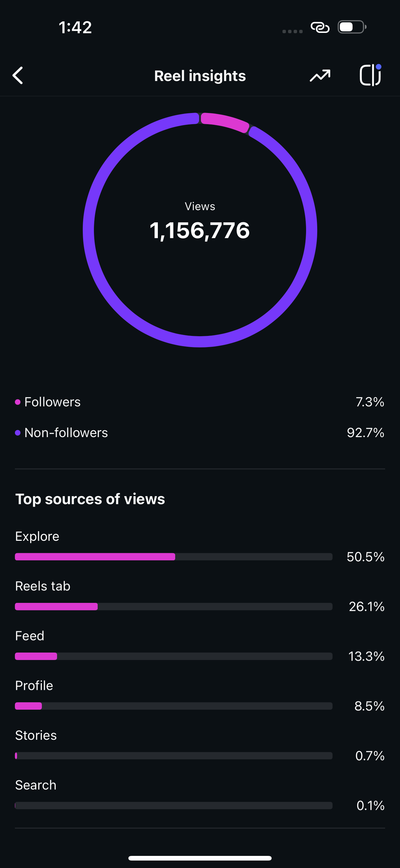Tap the Reel insights title
Viewport: 400px width, 868px height.
point(200,76)
